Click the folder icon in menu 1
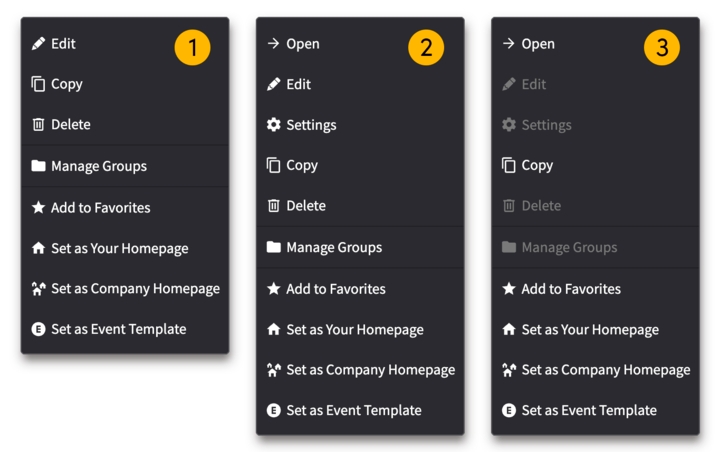The height and width of the screenshot is (452, 720). pos(39,166)
